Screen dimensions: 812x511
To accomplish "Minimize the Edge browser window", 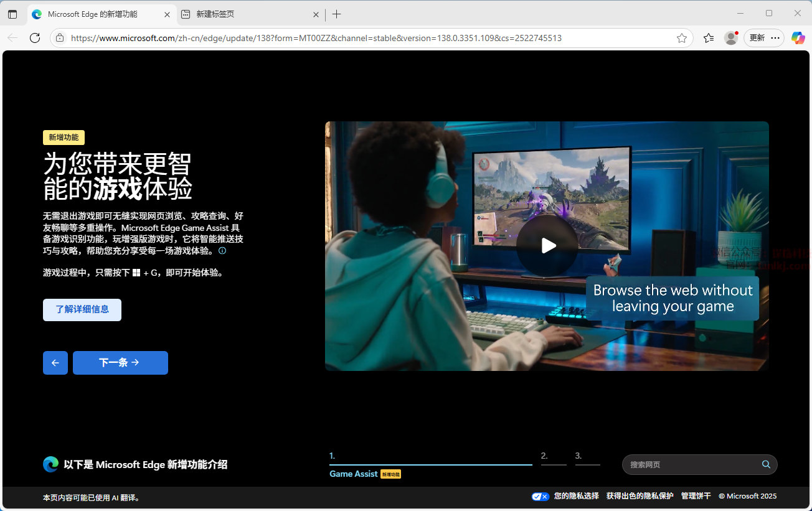I will click(740, 13).
